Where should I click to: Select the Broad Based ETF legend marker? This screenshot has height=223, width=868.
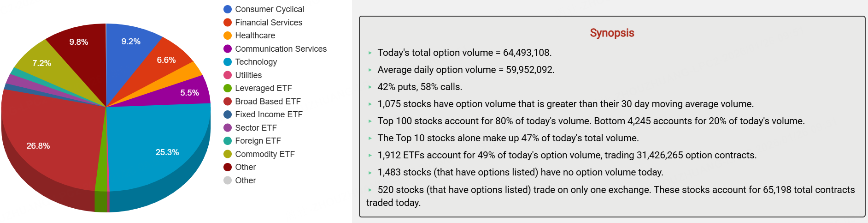tap(228, 102)
